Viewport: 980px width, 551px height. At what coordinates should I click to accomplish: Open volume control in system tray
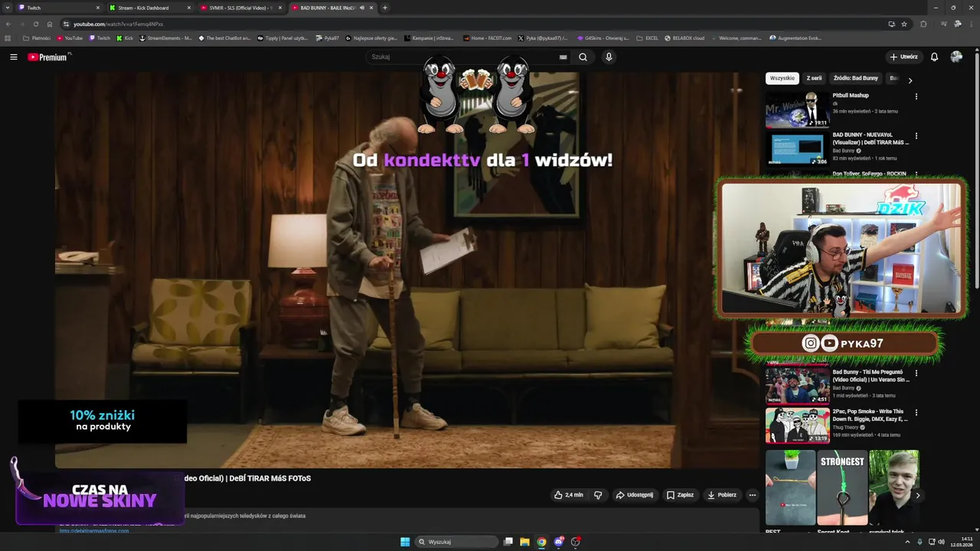(x=941, y=542)
